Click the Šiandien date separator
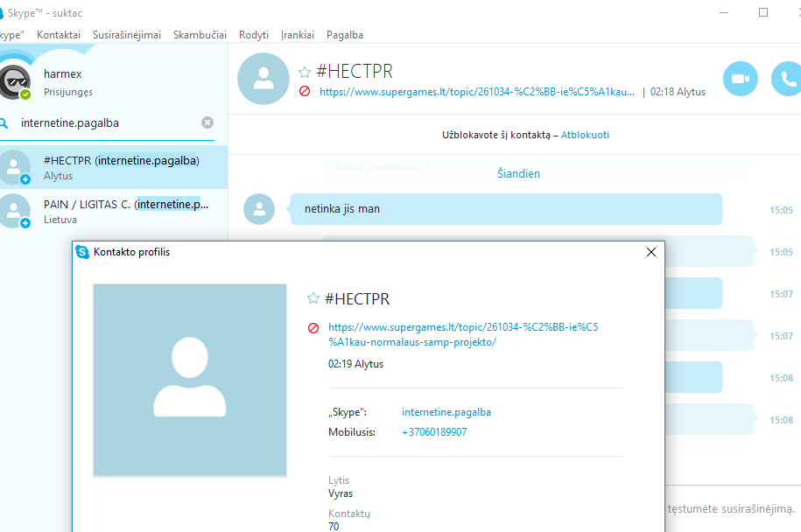801x532 pixels. click(x=518, y=173)
